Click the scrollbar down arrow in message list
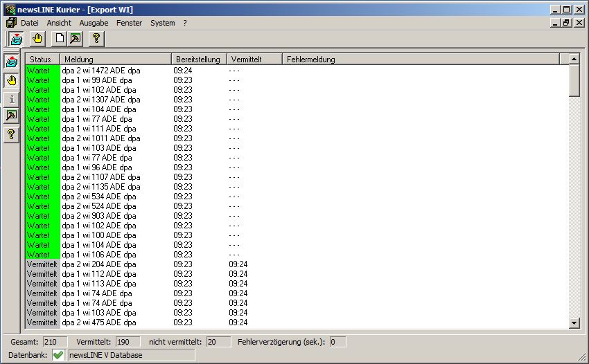Screen dimensions: 589x364 pyautogui.click(x=574, y=322)
